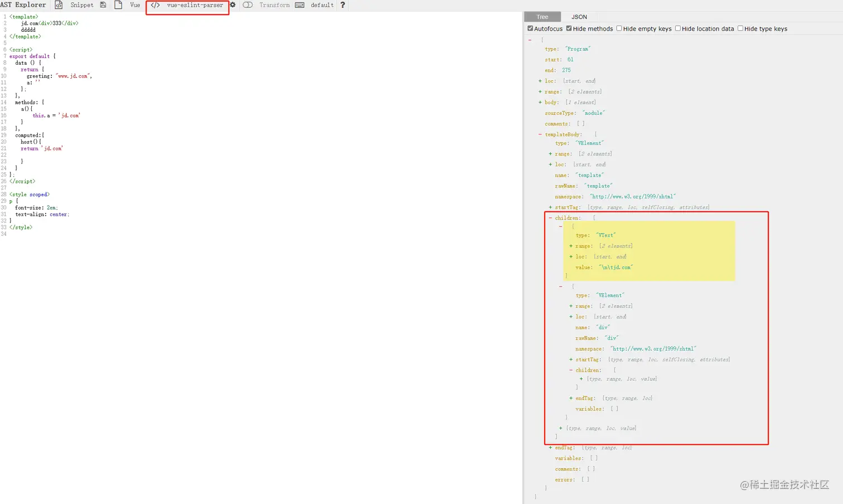Expand the body array node

[540, 102]
